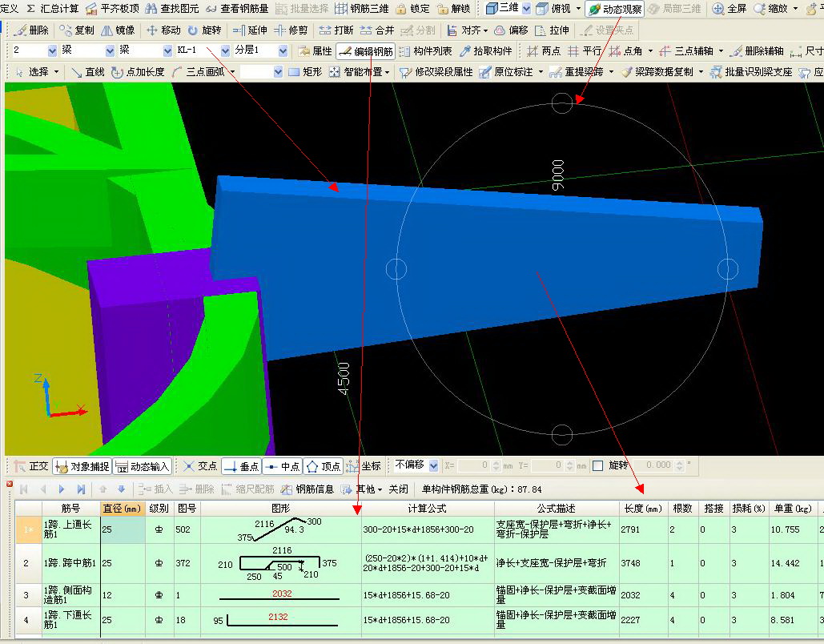The height and width of the screenshot is (644, 824).
Task: Toggle 正交 orthogonal mode
Action: pos(31,466)
